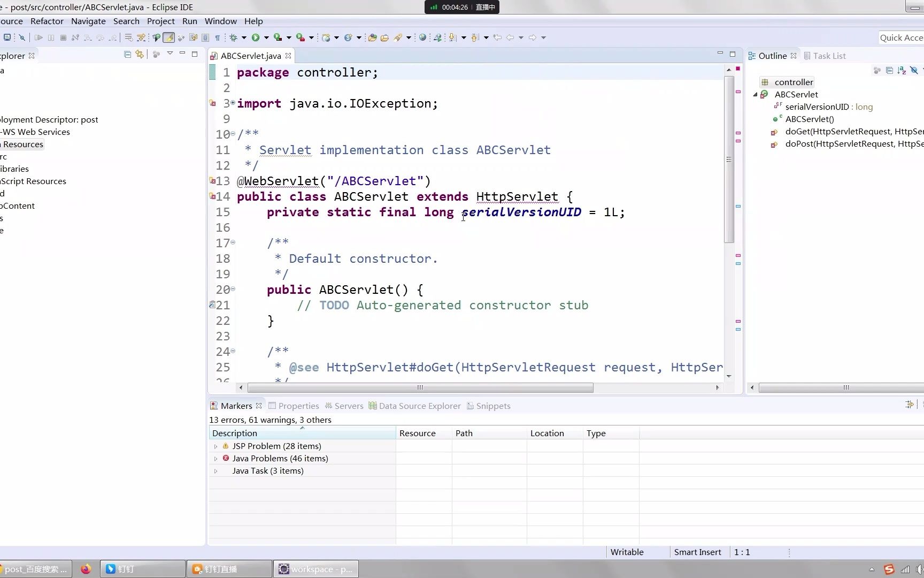Open the Search flashlight dropdown arrow

point(409,37)
